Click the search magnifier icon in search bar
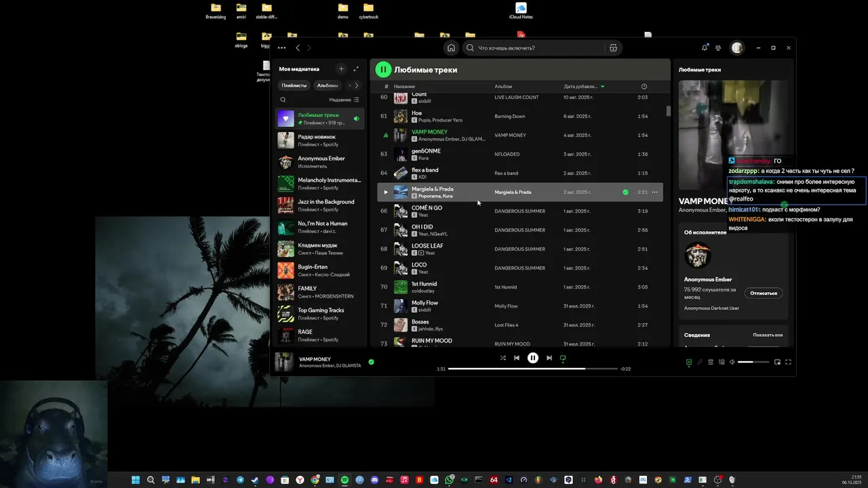The height and width of the screenshot is (488, 868). pyautogui.click(x=470, y=48)
